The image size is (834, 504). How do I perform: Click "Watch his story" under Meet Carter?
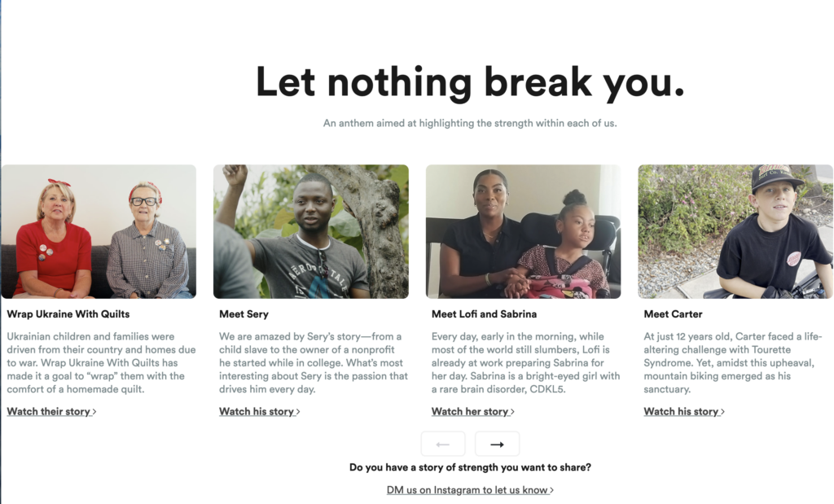click(x=681, y=411)
